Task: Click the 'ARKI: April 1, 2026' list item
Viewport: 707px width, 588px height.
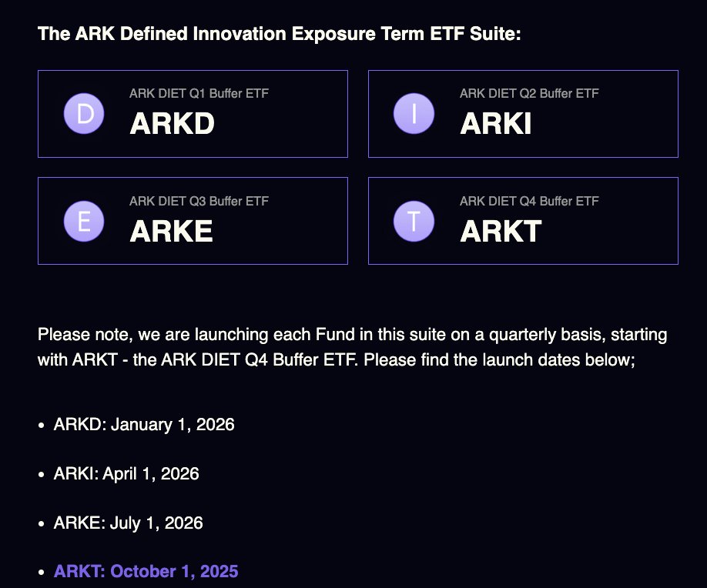Action: tap(126, 474)
